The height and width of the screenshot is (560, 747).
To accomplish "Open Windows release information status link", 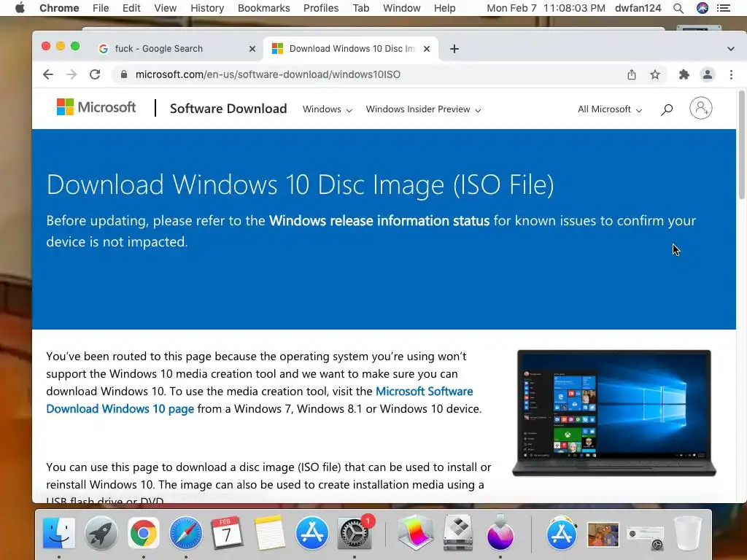I will click(x=379, y=220).
